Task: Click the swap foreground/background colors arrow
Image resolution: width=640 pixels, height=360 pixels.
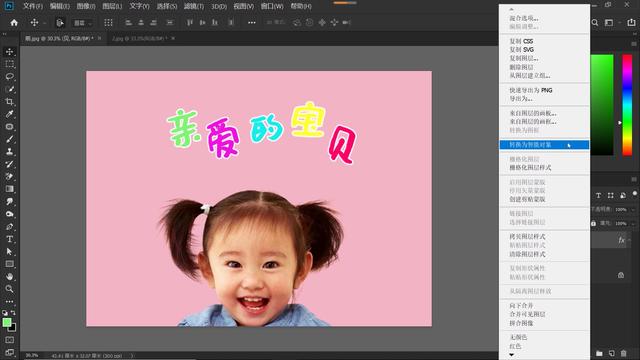Action: 13,313
